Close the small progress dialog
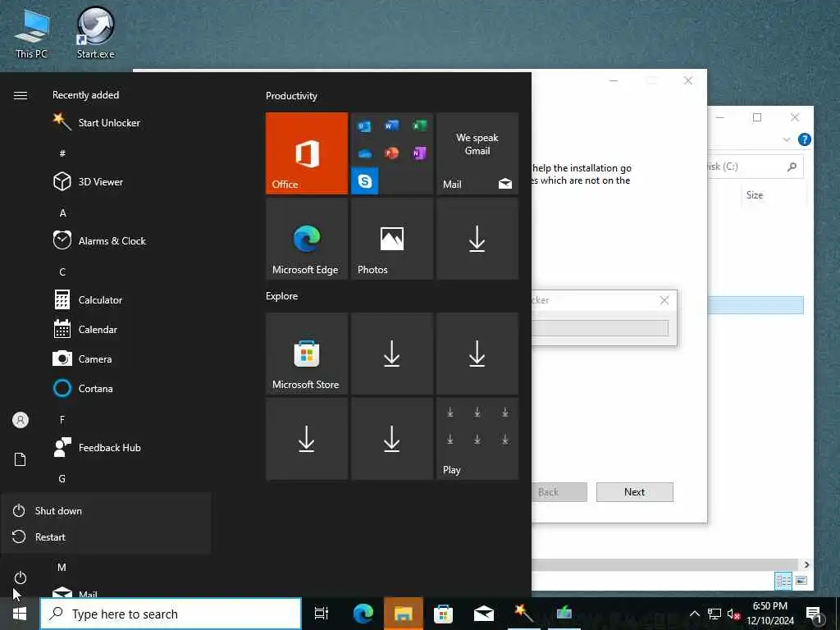840x630 pixels. 664,300
